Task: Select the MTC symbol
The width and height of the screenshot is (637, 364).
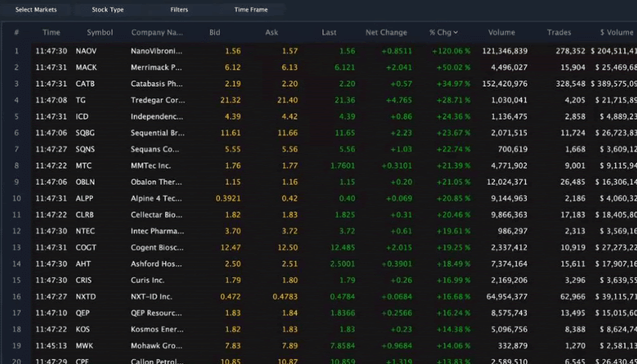Action: click(83, 165)
